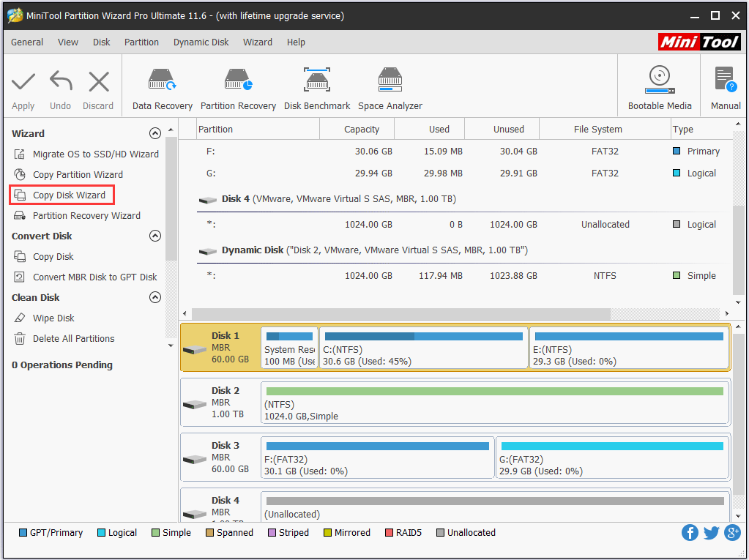Select the F:(FAT32) partition block

click(x=377, y=458)
